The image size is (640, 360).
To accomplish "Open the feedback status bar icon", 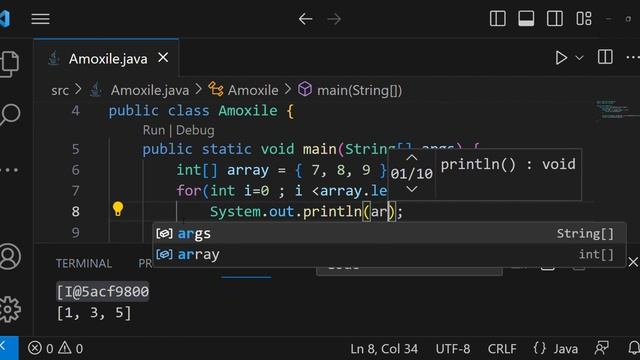I will pos(602,348).
